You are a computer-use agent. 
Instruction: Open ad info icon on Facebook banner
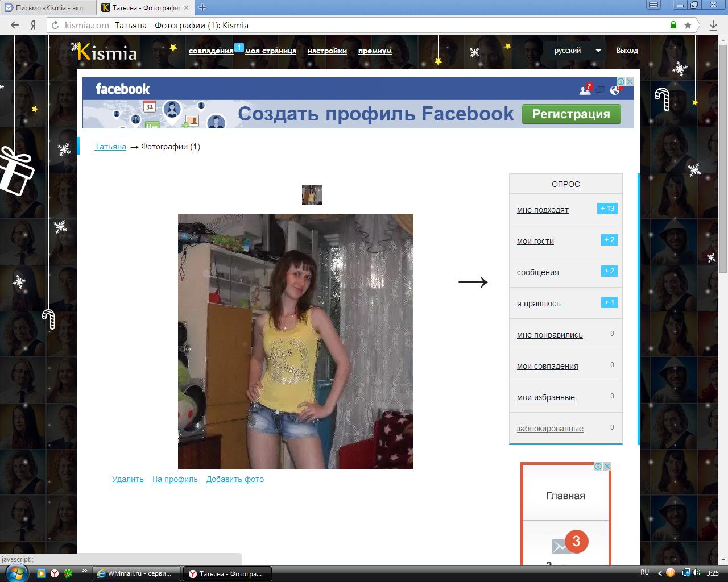(622, 81)
